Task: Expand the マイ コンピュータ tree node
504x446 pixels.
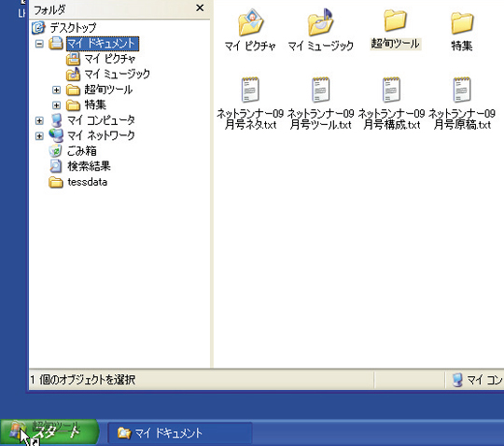Action: click(39, 120)
